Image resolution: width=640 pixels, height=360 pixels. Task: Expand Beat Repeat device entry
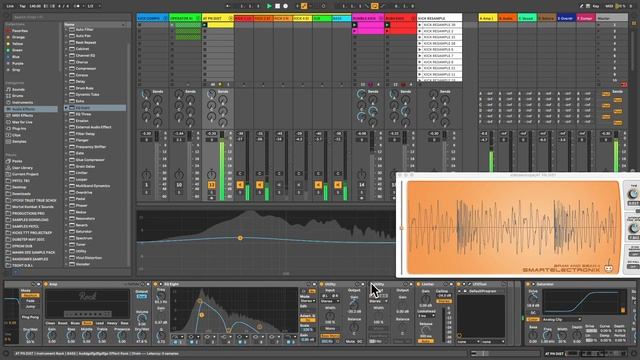pyautogui.click(x=66, y=42)
